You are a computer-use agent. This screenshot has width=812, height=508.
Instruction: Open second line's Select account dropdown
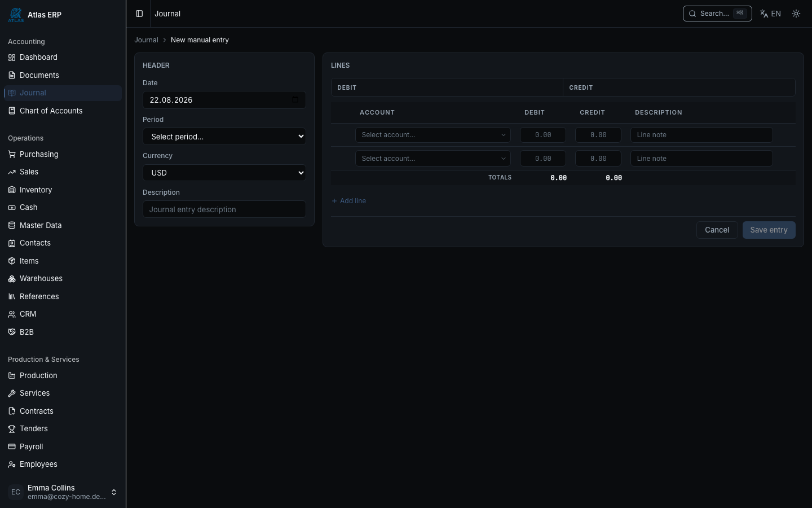433,159
